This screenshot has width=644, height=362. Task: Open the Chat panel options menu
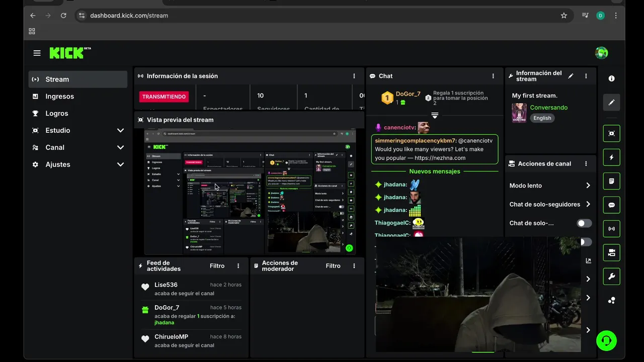point(493,76)
